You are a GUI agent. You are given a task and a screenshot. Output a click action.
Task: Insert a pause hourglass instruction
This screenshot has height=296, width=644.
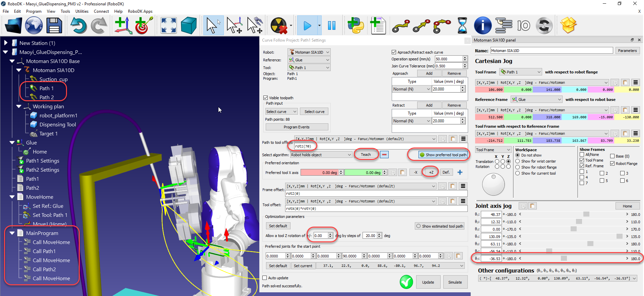[462, 25]
